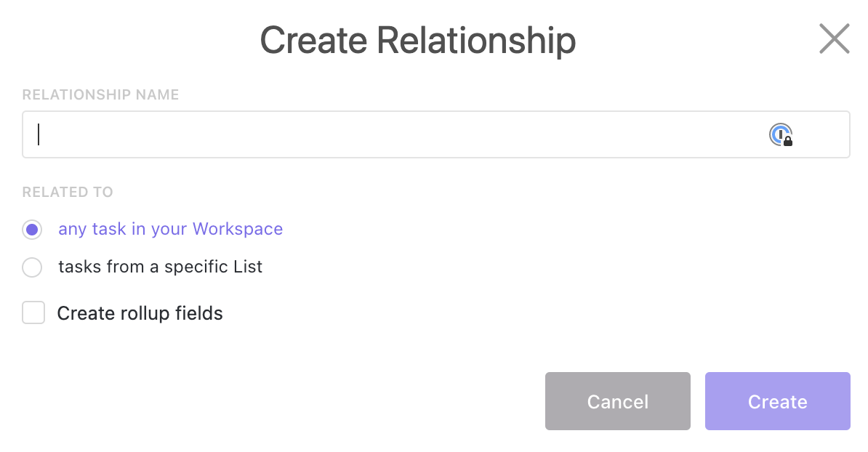This screenshot has width=868, height=452.
Task: Click the word 'Workspace' in the first option
Action: coord(237,230)
